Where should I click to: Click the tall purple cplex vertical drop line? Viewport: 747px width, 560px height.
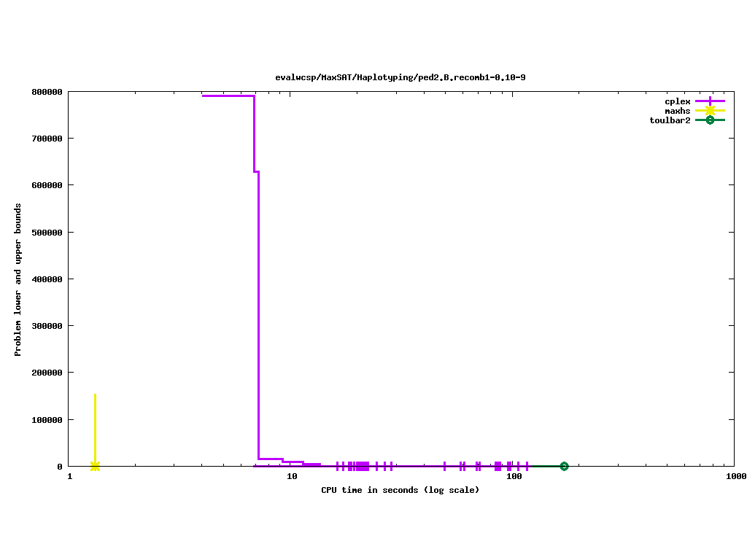(x=258, y=314)
